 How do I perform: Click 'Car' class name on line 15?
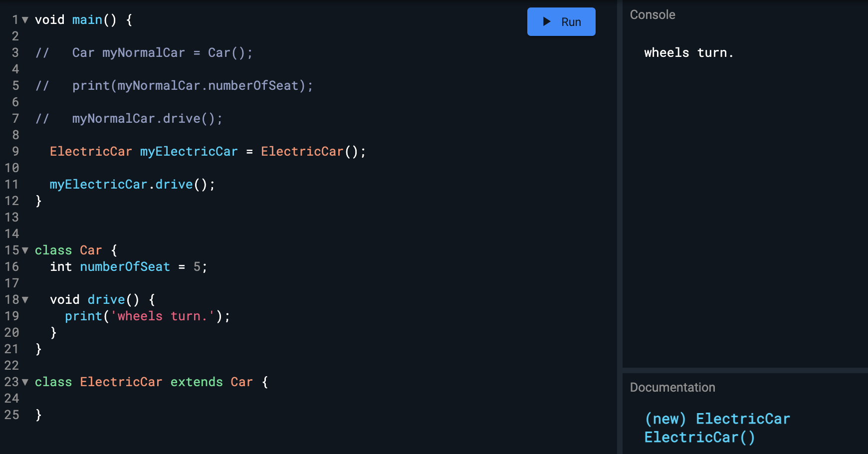click(91, 250)
